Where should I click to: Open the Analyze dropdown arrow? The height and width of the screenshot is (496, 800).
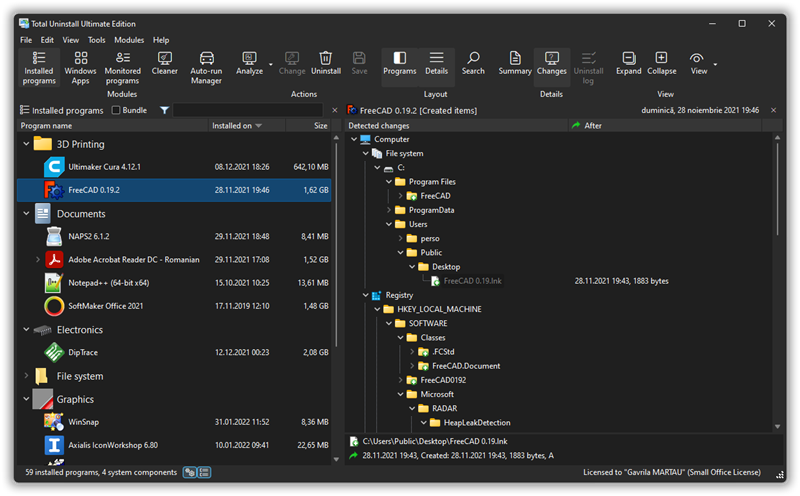coord(270,65)
